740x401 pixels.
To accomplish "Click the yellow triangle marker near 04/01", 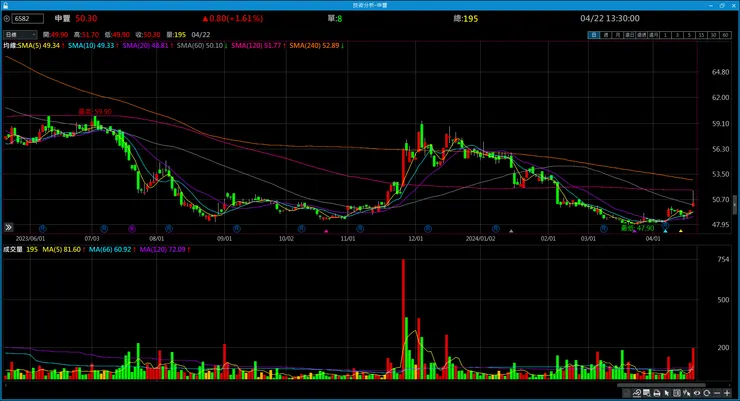I will pos(681,231).
